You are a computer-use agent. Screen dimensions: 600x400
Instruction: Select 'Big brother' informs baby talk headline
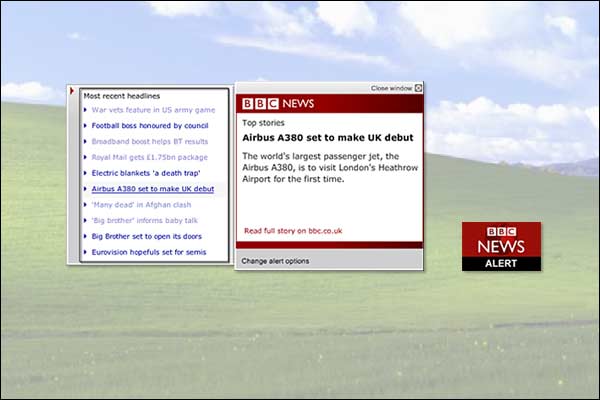[145, 220]
